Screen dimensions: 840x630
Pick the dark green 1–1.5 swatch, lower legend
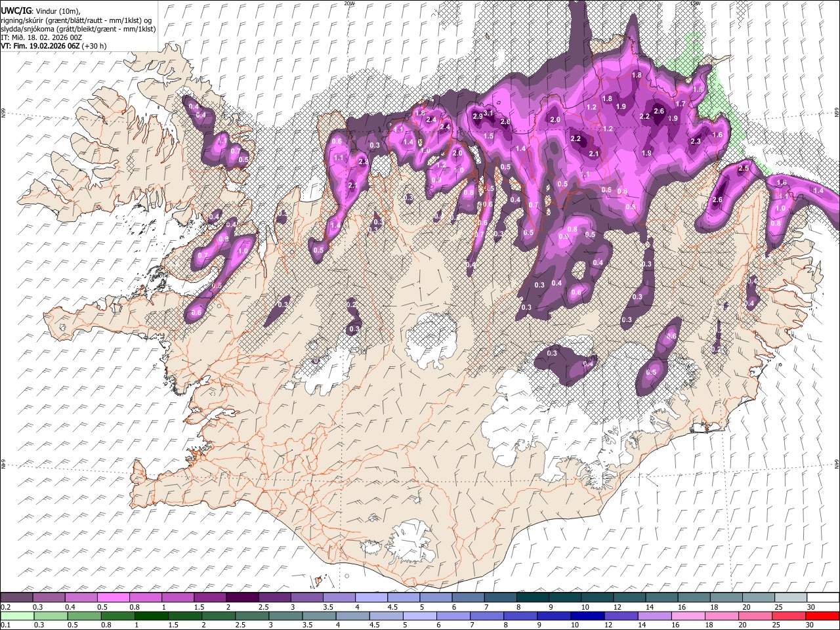click(x=151, y=616)
